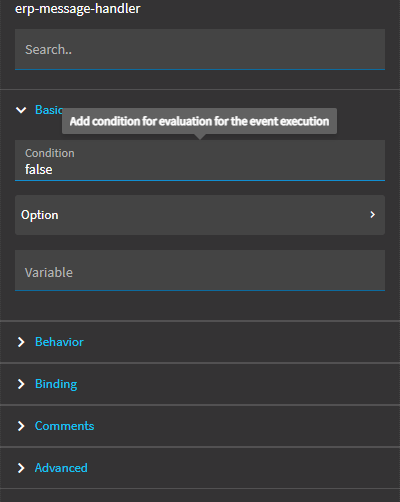Click the erp-message-handler title
400x502 pixels.
point(78,9)
